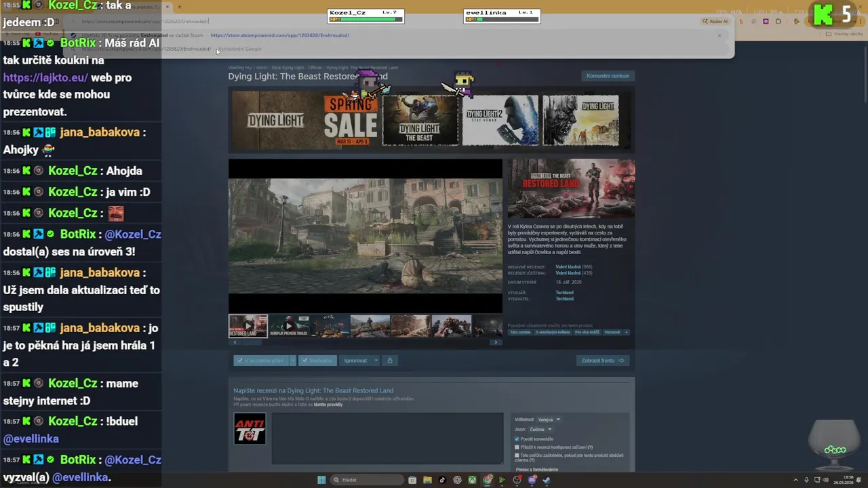Click the Restored Land header capsule image
The image size is (868, 488).
pyautogui.click(x=571, y=188)
